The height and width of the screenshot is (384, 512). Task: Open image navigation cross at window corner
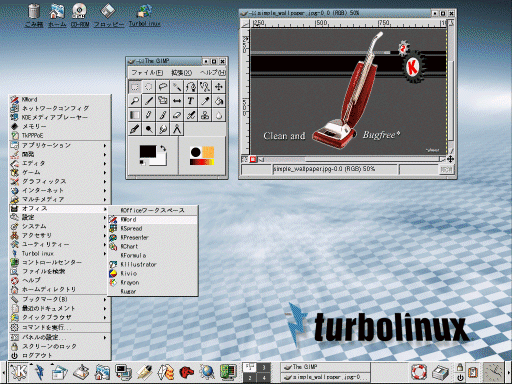point(450,159)
